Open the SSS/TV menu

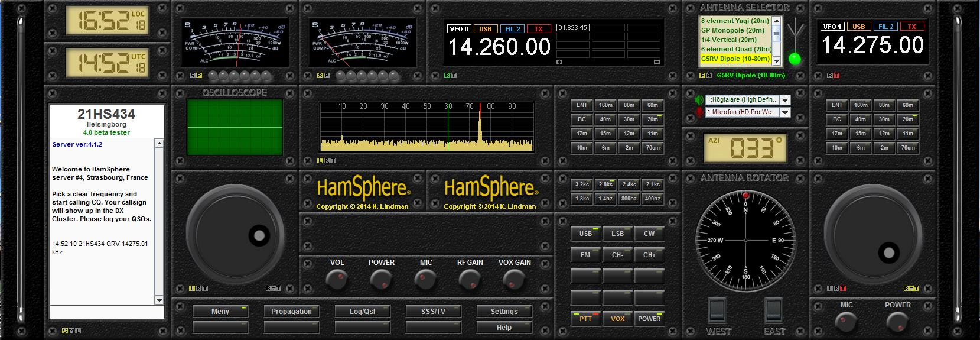tap(433, 312)
